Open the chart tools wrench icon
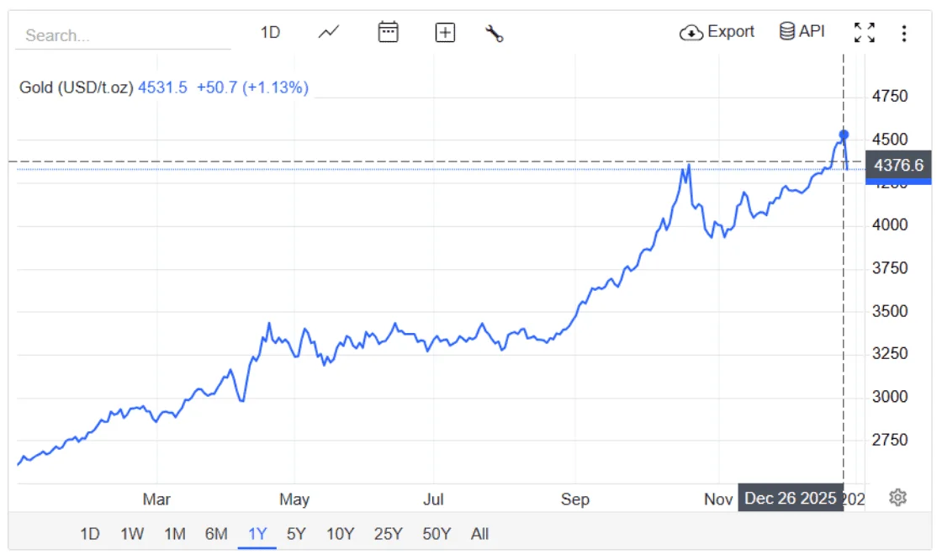Image resolution: width=942 pixels, height=560 pixels. pos(495,34)
